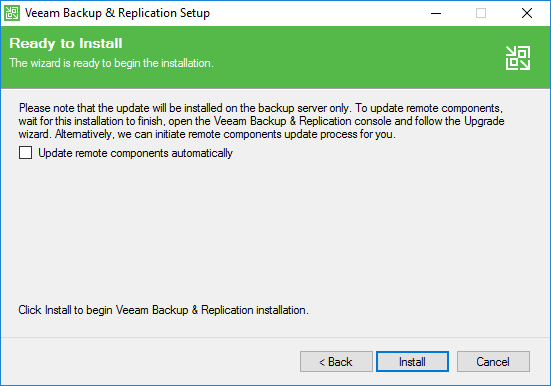The height and width of the screenshot is (386, 551).
Task: Minimize the setup window
Action: click(x=436, y=13)
